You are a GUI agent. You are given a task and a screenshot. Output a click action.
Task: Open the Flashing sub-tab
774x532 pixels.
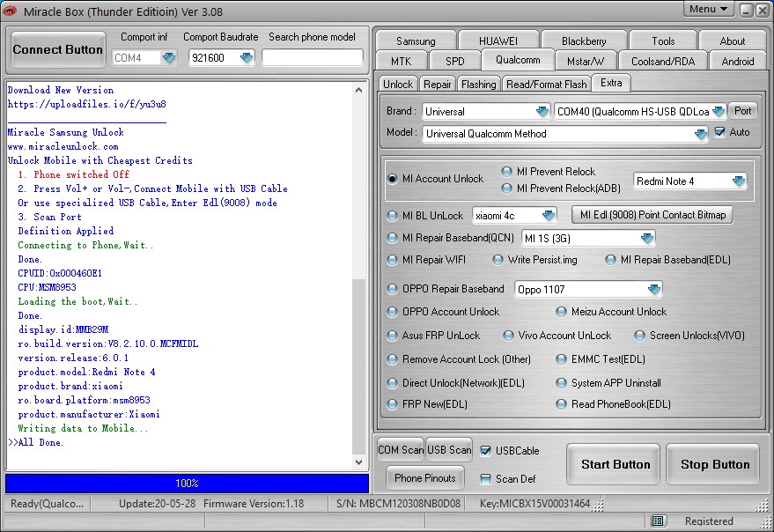click(478, 85)
